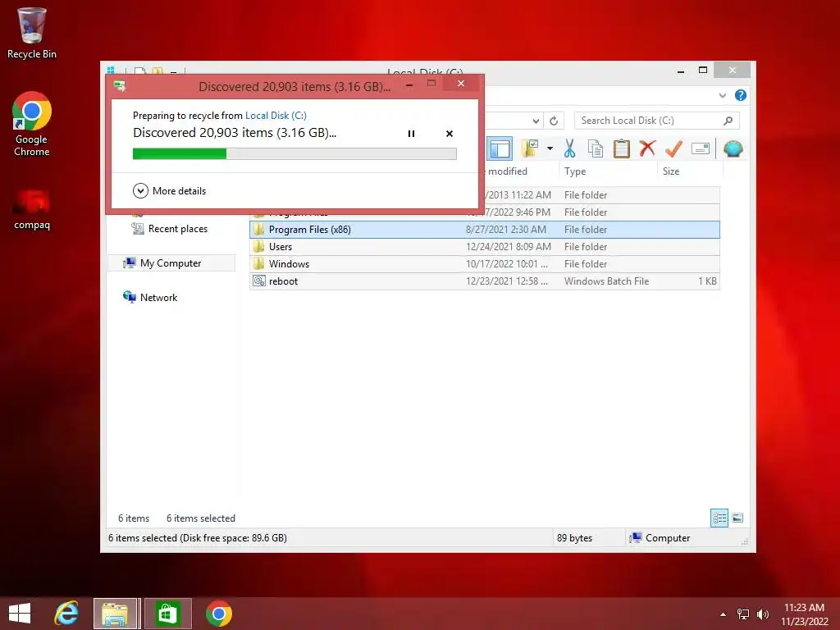Click the Explorer window system menu icon
Viewport: 840px width, 630px height.
click(x=111, y=71)
